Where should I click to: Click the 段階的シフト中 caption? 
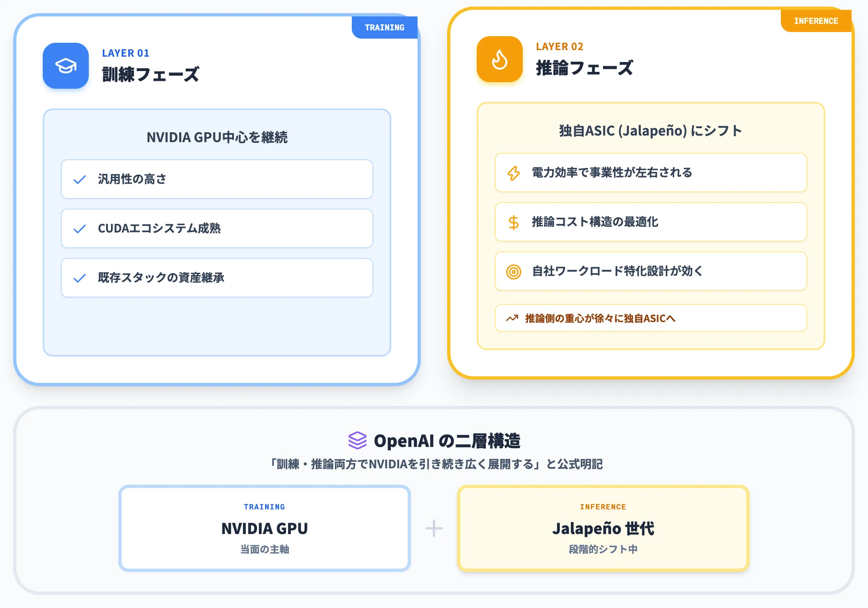coord(603,549)
